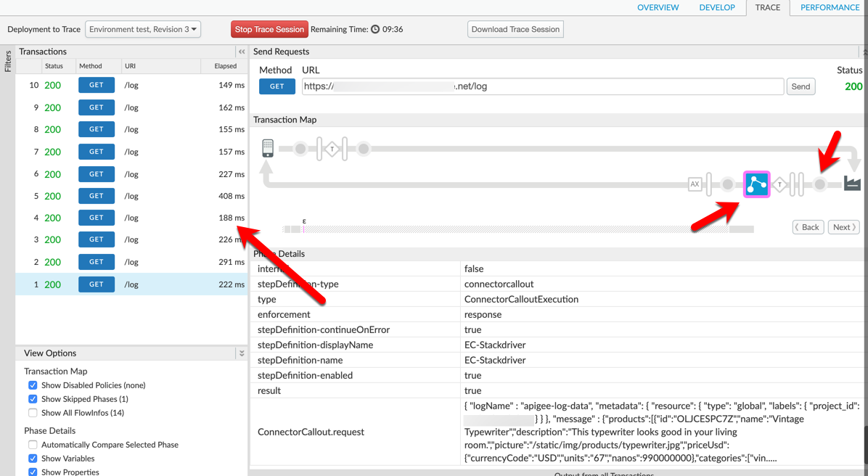
Task: Select transaction 2 with 291 ms
Action: 131,262
